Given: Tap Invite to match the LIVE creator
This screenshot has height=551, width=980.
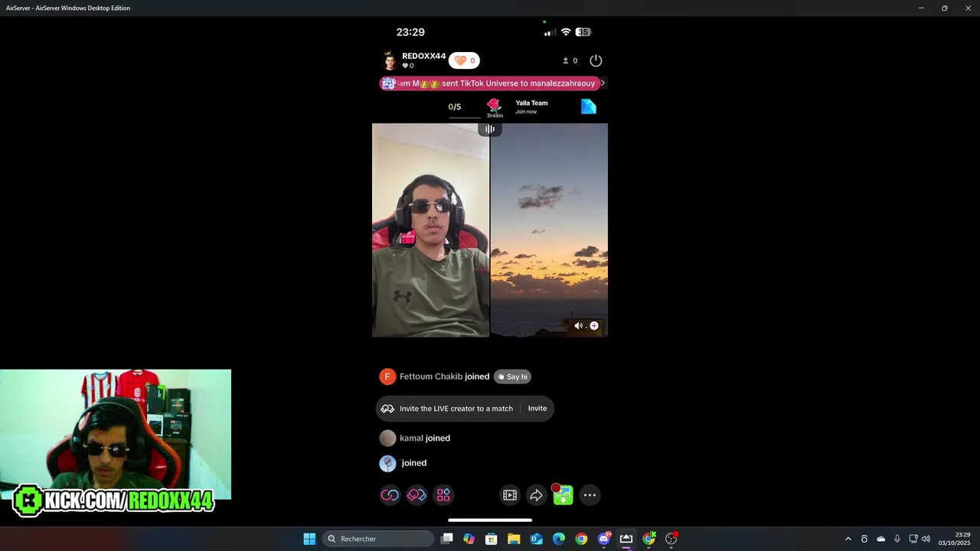Looking at the screenshot, I should tap(537, 408).
